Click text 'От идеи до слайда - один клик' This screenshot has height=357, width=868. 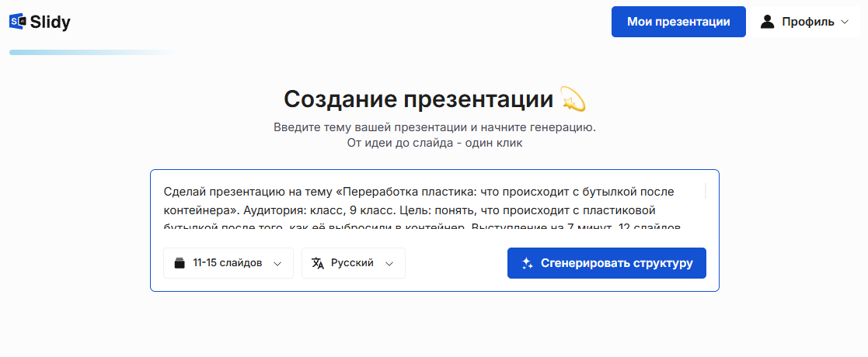pyautogui.click(x=434, y=143)
